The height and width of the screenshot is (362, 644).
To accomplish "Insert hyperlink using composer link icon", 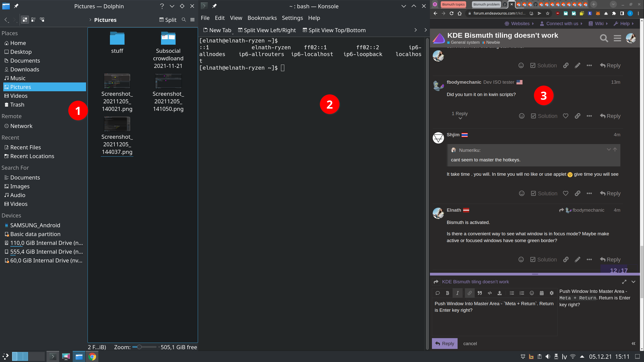I will click(x=470, y=293).
